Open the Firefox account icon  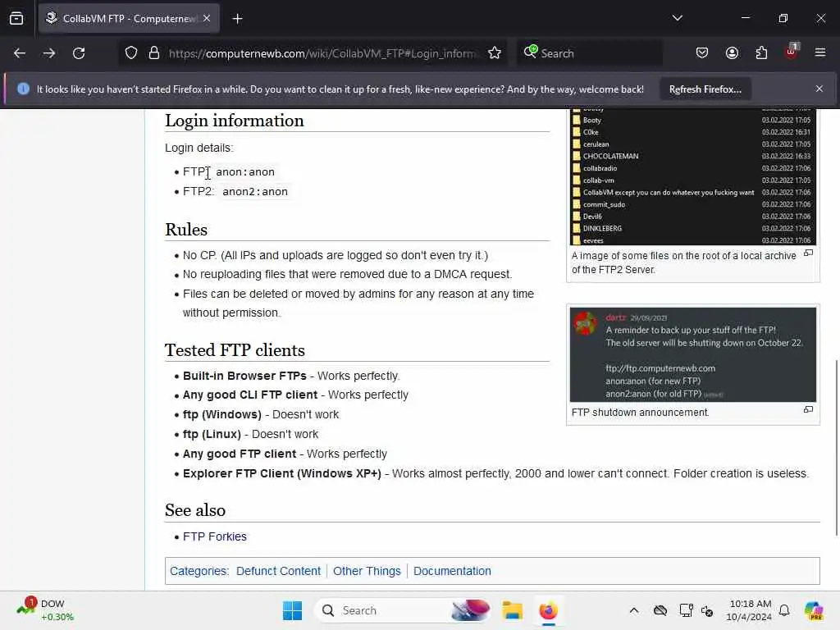[x=732, y=53]
